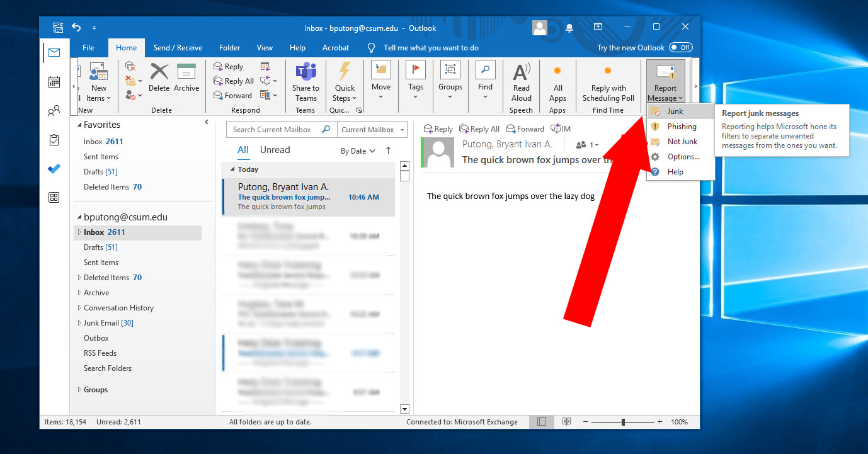Open the By Date sort dropdown
The width and height of the screenshot is (868, 454).
click(x=358, y=151)
